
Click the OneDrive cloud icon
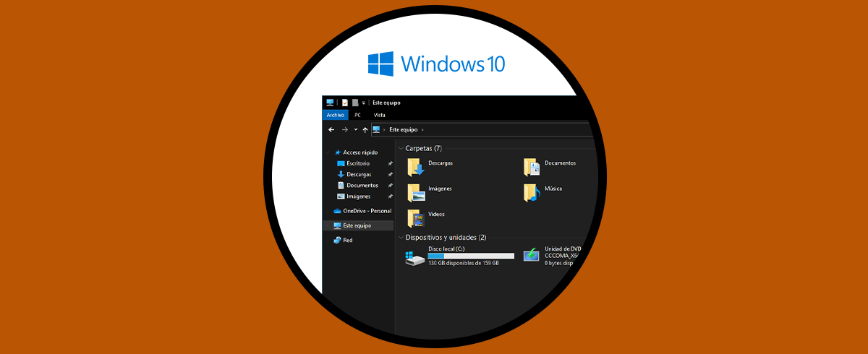pyautogui.click(x=337, y=211)
